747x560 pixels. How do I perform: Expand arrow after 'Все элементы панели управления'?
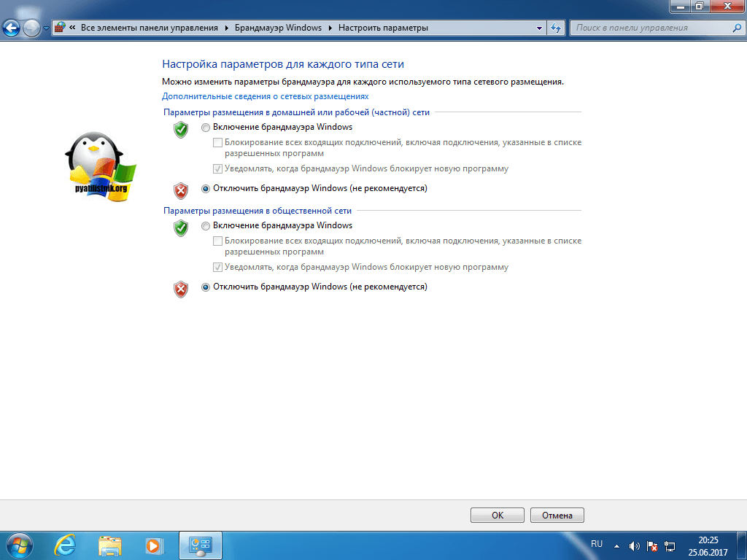[226, 28]
